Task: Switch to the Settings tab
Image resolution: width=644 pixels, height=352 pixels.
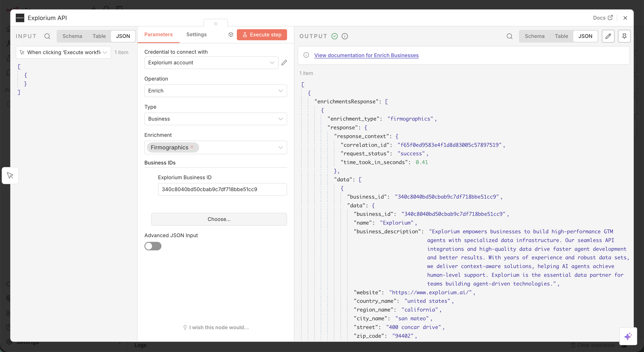Action: click(x=197, y=34)
